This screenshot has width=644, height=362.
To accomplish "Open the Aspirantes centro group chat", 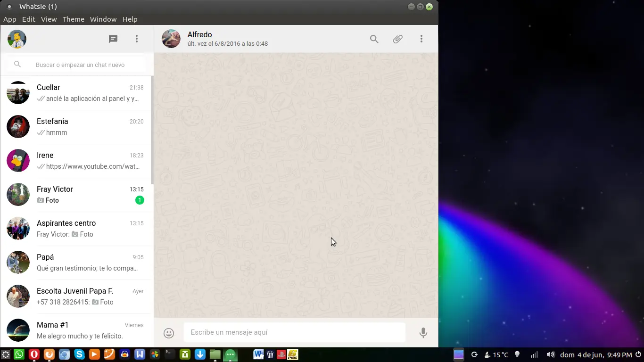I will click(x=75, y=229).
